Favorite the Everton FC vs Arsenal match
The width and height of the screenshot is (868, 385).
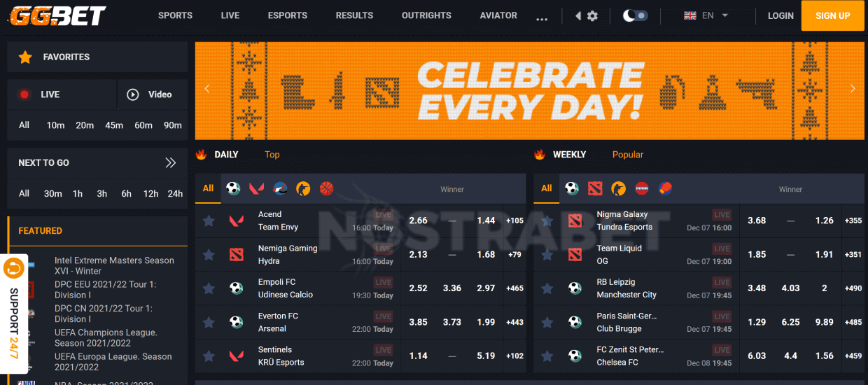coord(209,323)
